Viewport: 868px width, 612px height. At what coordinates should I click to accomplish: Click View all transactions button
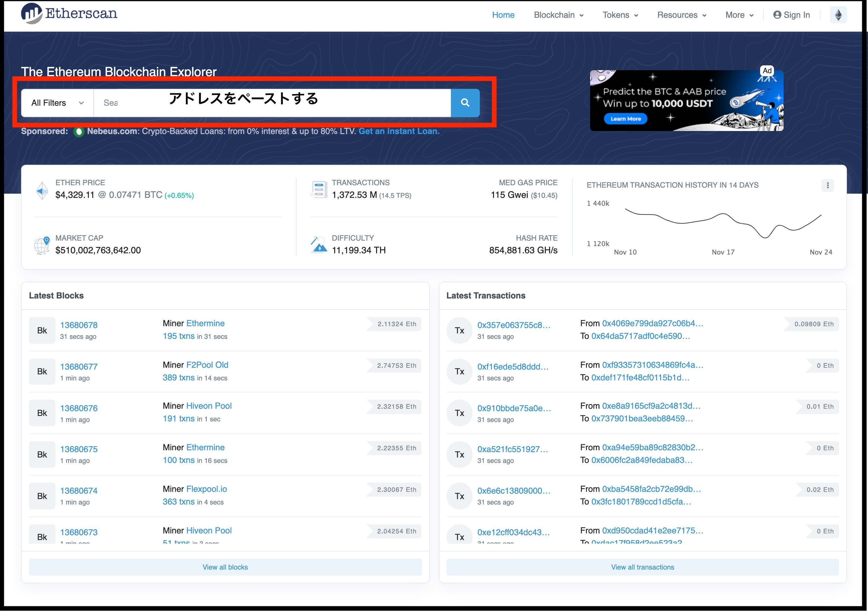pos(643,567)
